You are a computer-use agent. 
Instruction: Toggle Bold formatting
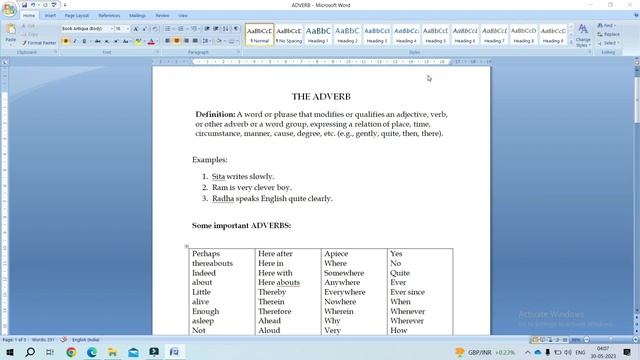coord(66,41)
